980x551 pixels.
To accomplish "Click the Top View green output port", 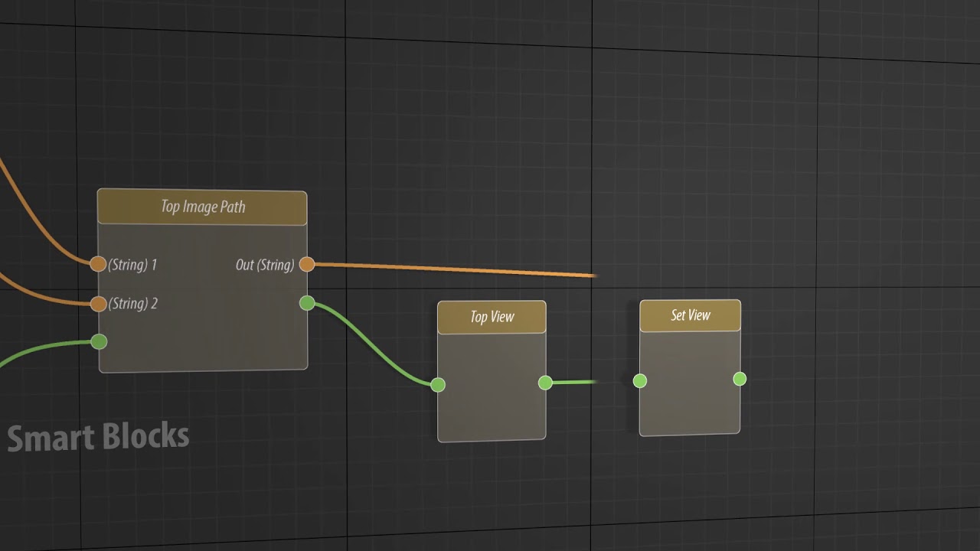I will coord(545,383).
